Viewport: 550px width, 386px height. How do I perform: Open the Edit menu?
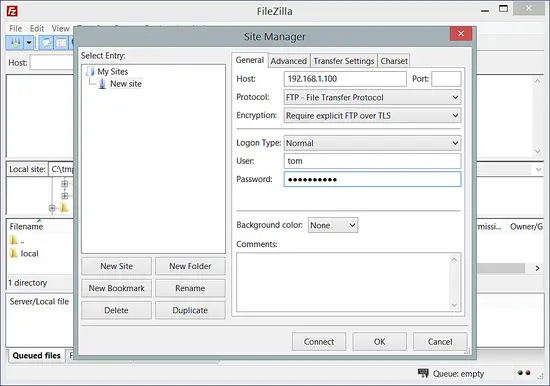point(37,28)
